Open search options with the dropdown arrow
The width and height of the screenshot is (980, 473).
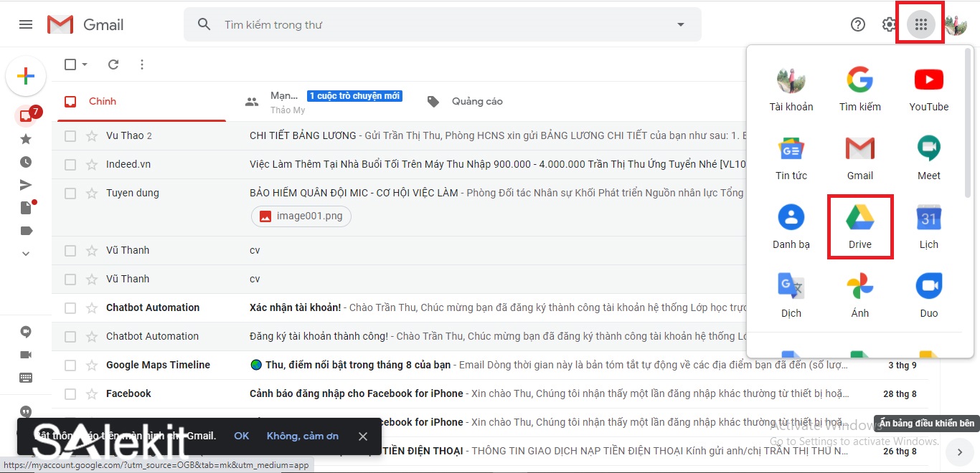[679, 24]
